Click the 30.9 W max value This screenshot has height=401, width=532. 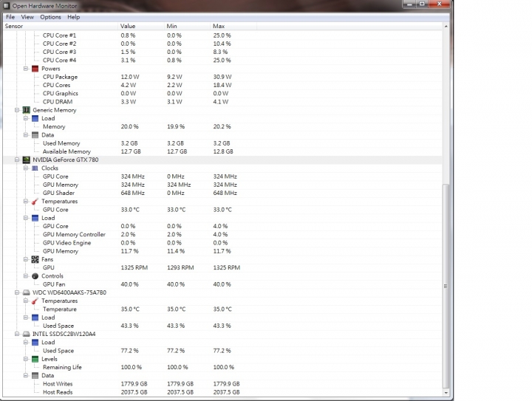222,77
